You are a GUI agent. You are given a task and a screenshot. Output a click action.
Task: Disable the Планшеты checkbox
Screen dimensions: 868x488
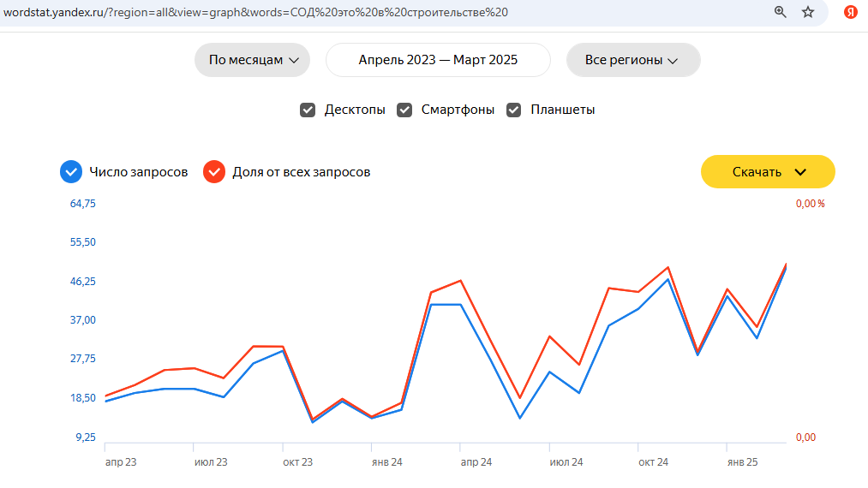(x=514, y=110)
